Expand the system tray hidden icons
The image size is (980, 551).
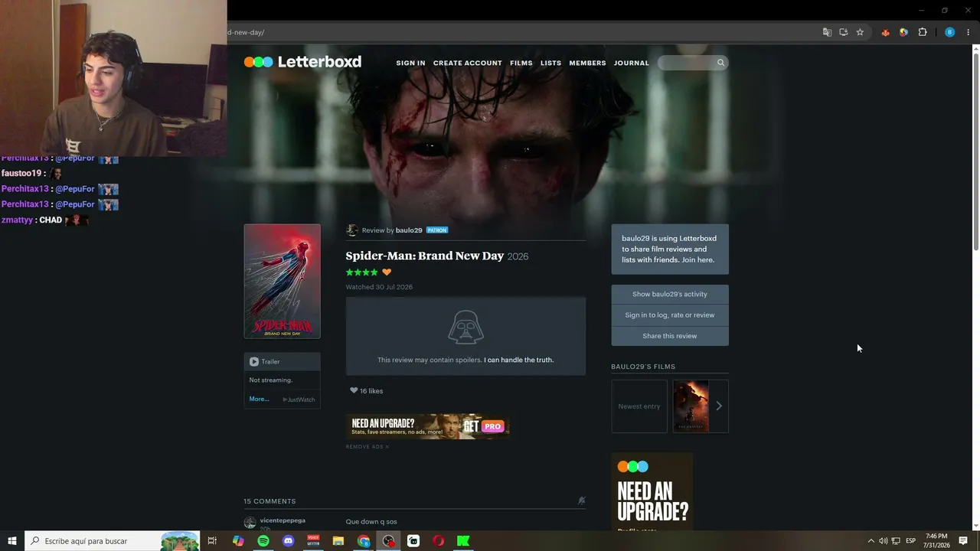point(871,541)
